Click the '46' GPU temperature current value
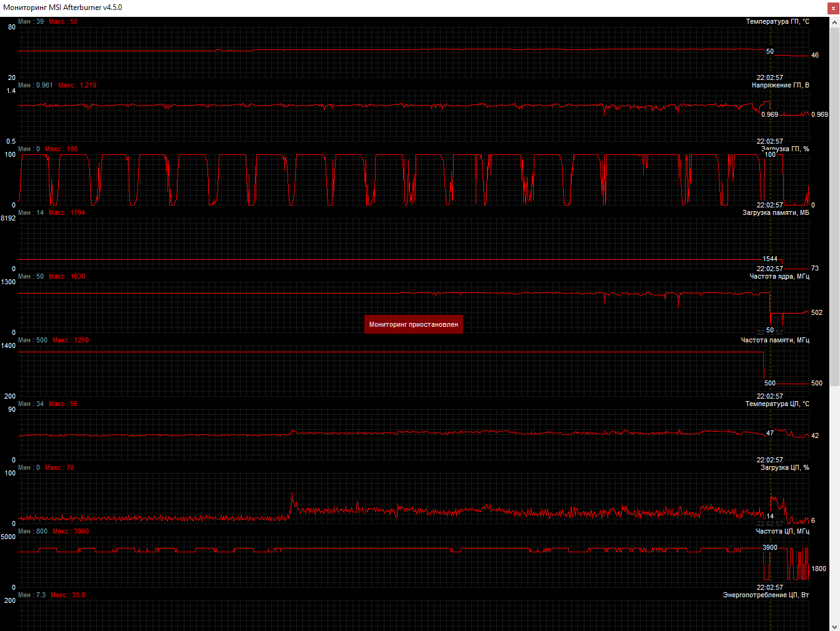Screen dimensions: 840x631 coord(815,55)
